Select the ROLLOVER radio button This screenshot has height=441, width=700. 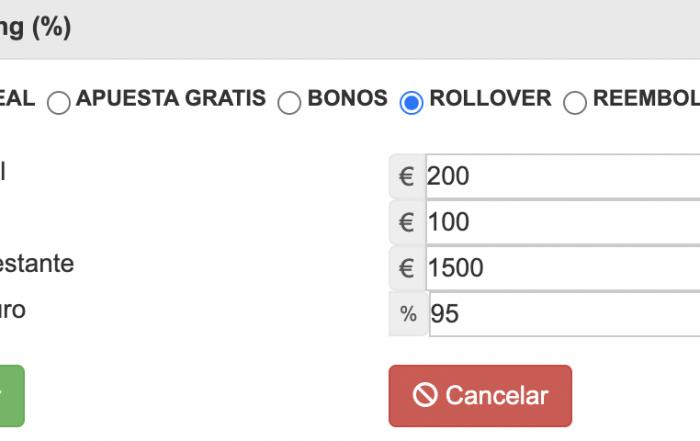411,103
